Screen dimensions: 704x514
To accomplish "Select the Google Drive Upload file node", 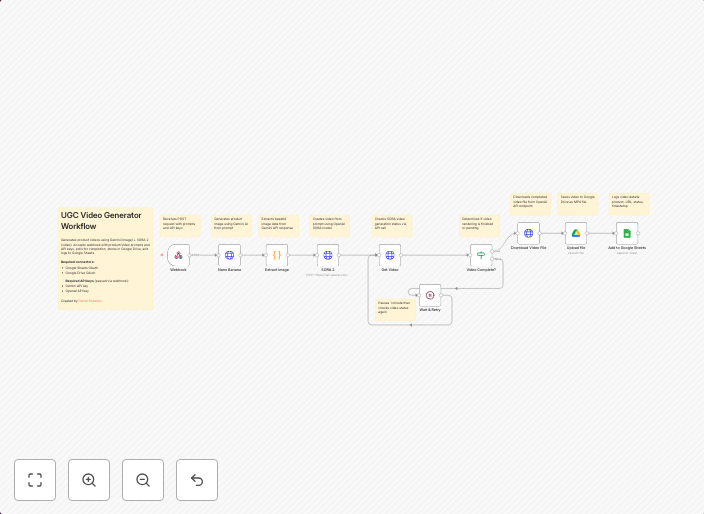I will click(x=576, y=233).
